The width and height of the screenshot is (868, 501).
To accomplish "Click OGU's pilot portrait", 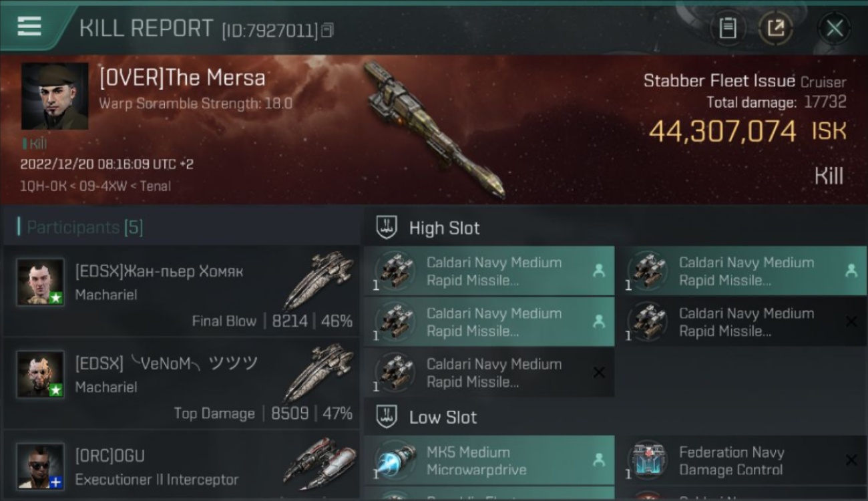I will 41,466.
